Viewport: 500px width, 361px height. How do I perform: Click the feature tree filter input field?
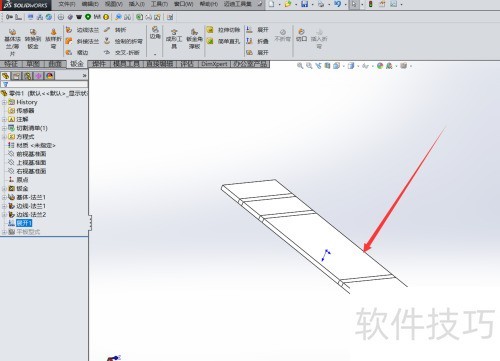tap(44, 84)
